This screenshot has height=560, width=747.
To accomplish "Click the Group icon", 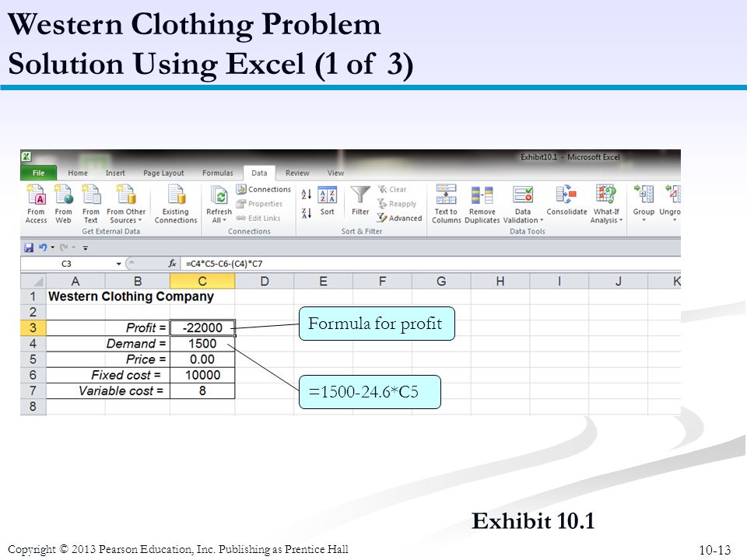I will click(644, 194).
